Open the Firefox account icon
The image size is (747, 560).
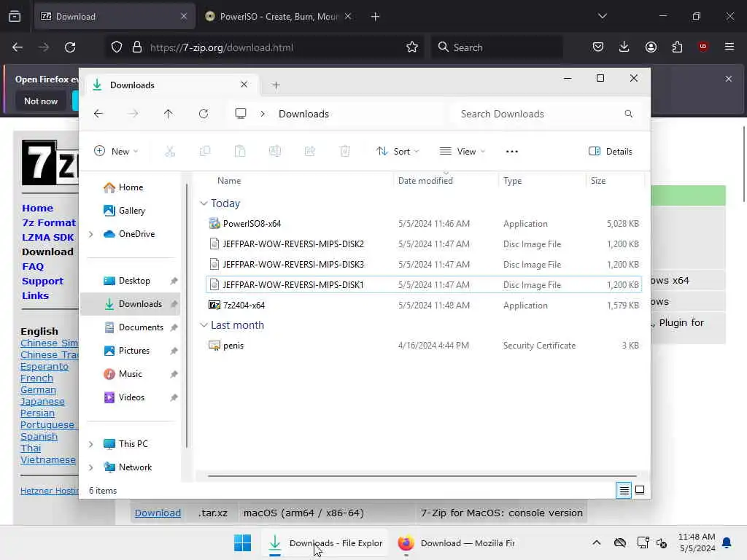click(651, 47)
